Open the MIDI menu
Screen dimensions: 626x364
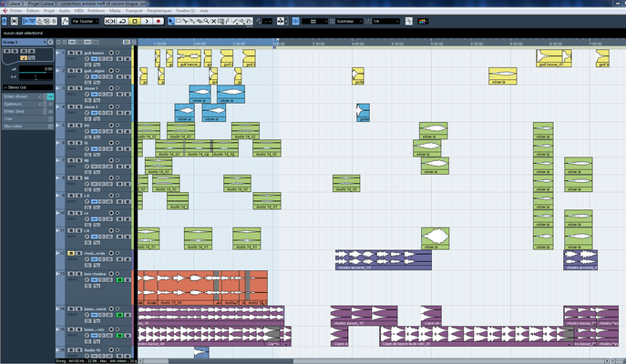(x=78, y=11)
